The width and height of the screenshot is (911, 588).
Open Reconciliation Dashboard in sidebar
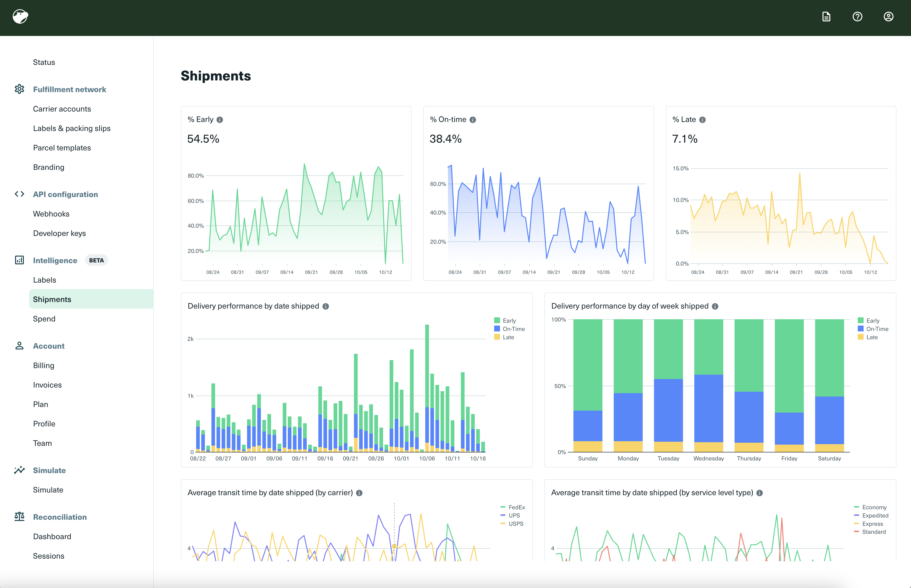tap(52, 536)
